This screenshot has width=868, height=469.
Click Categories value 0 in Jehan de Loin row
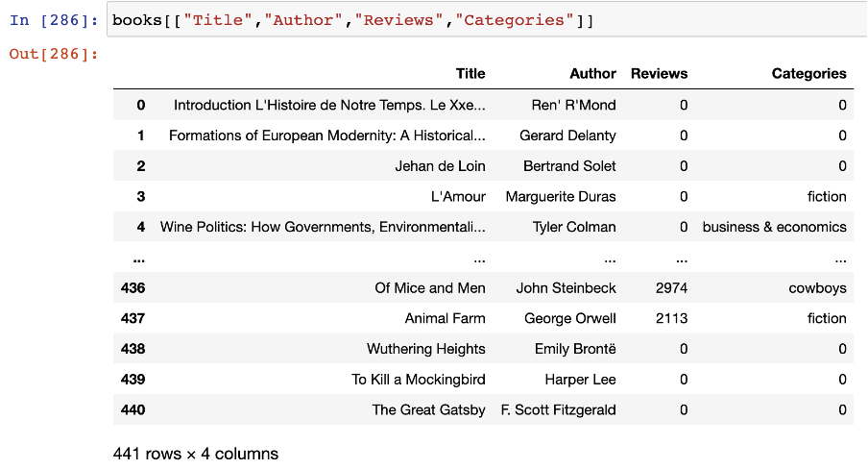point(842,165)
